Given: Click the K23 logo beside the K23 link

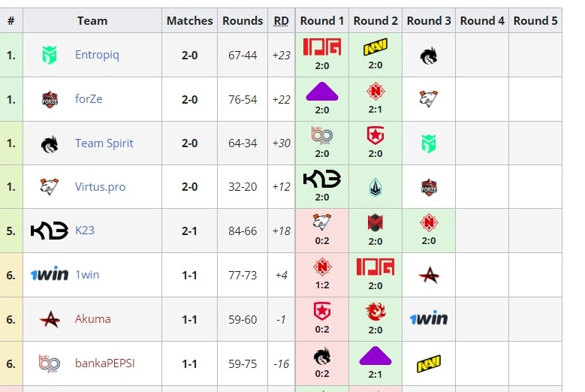Looking at the screenshot, I should (x=50, y=231).
